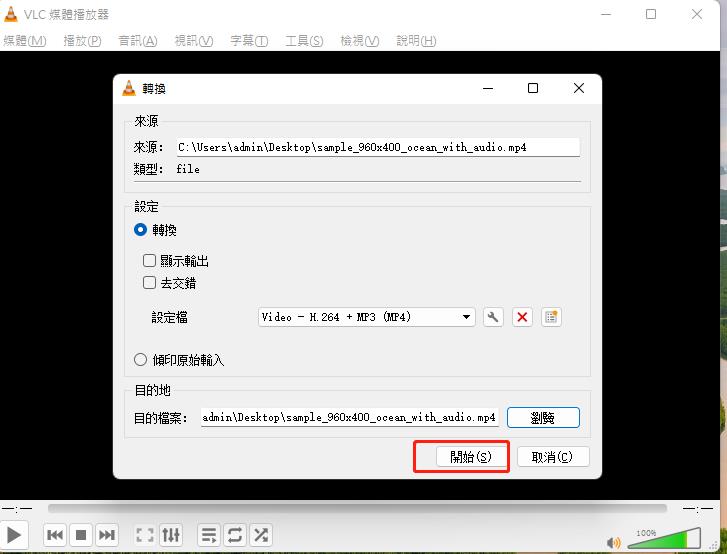Screen dimensions: 727x554
Task: Open the 工具(S) menu
Action: tap(304, 41)
